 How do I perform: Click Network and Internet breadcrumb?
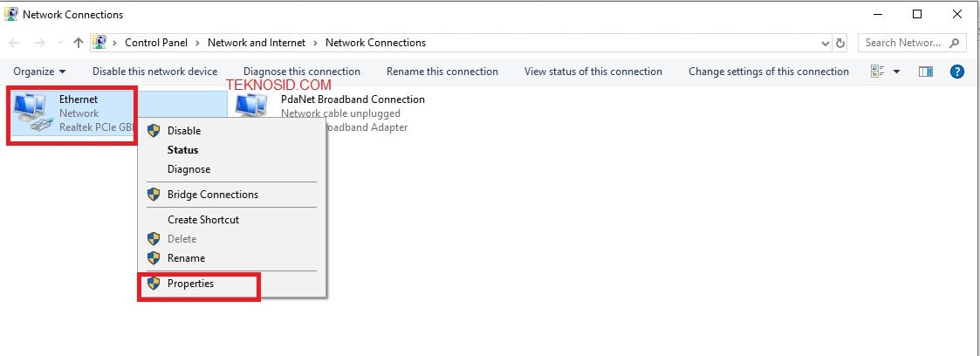click(x=257, y=43)
